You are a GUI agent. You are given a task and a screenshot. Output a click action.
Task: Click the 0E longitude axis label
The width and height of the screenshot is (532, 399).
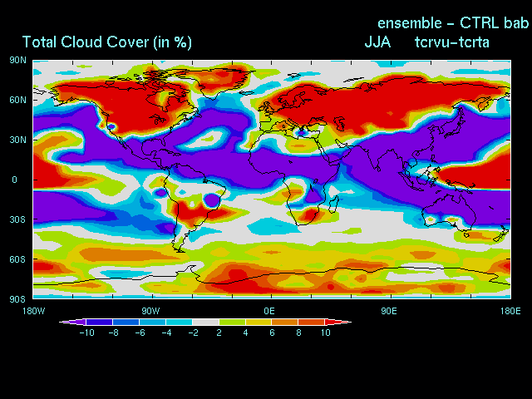pos(269,310)
